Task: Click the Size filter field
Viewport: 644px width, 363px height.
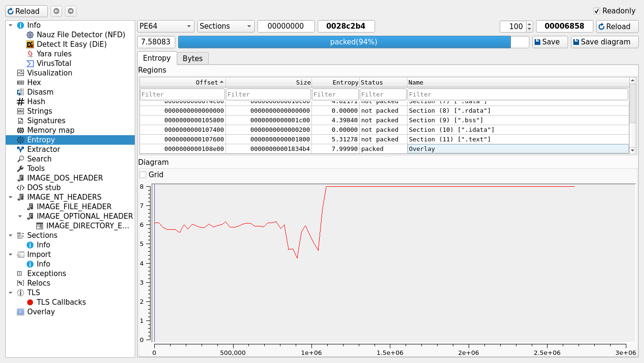Action: coord(268,94)
